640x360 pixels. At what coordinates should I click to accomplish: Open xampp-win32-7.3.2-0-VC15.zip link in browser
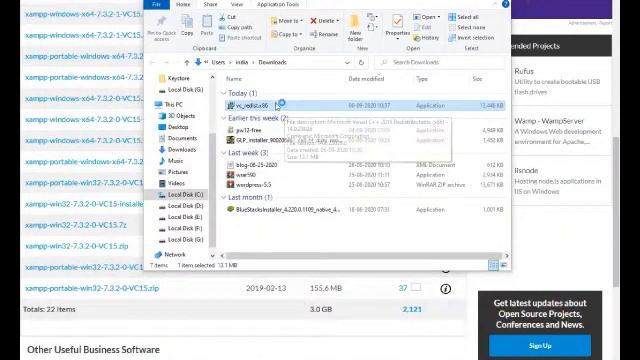[77, 246]
